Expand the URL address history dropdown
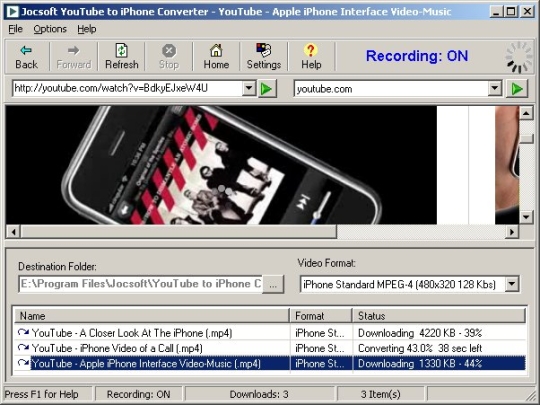This screenshot has height=405, width=540. pos(249,89)
